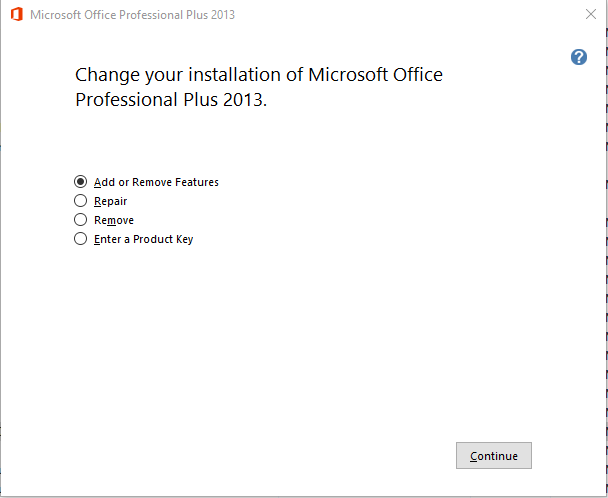Close the Office setup dialog window

pos(590,15)
